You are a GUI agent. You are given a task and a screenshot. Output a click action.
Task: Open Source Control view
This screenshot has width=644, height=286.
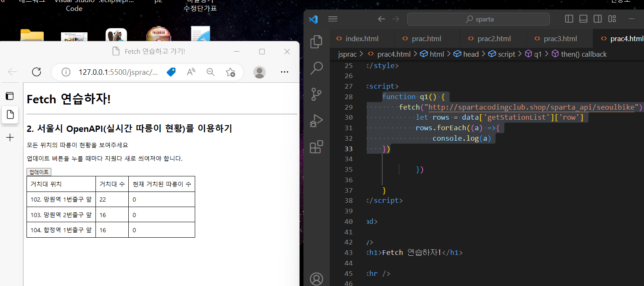click(x=316, y=94)
